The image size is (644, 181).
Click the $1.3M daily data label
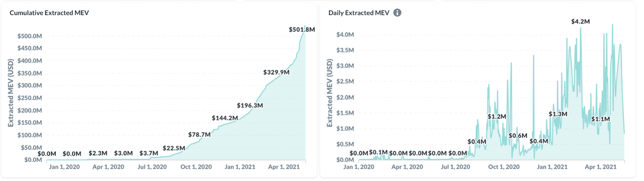[558, 114]
